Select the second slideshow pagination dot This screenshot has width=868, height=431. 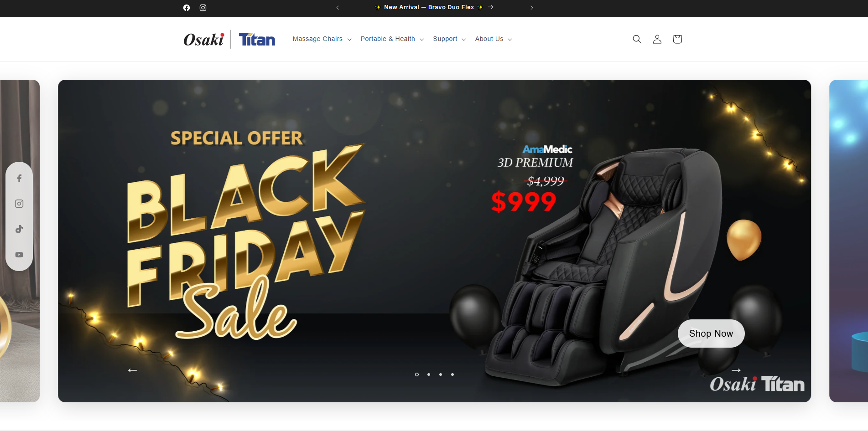429,375
